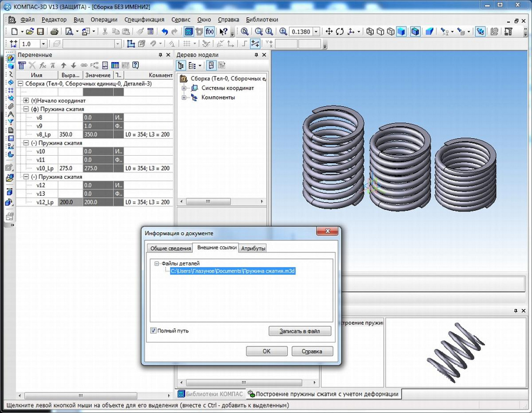Click the 'Записать в файл' button
The width and height of the screenshot is (532, 413).
point(300,331)
